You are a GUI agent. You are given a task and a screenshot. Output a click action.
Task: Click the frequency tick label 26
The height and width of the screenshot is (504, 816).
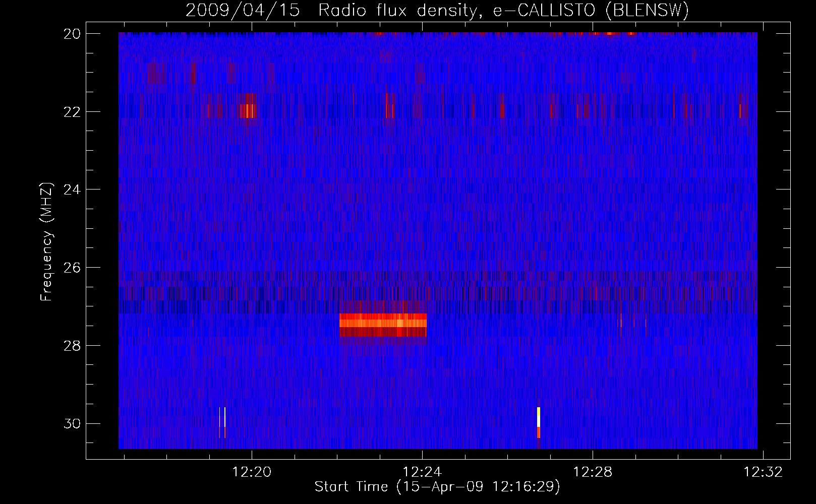point(72,268)
